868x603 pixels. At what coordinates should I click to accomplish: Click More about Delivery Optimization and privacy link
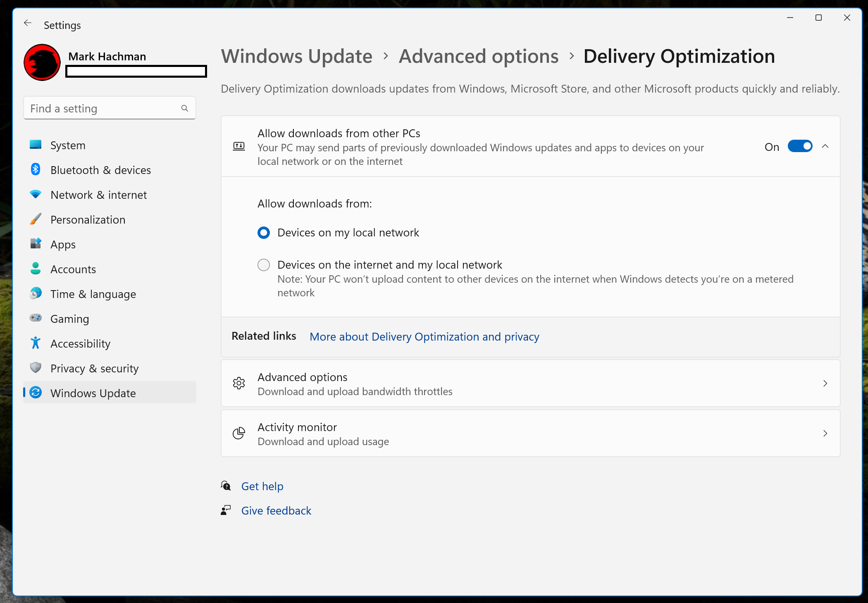[425, 336]
